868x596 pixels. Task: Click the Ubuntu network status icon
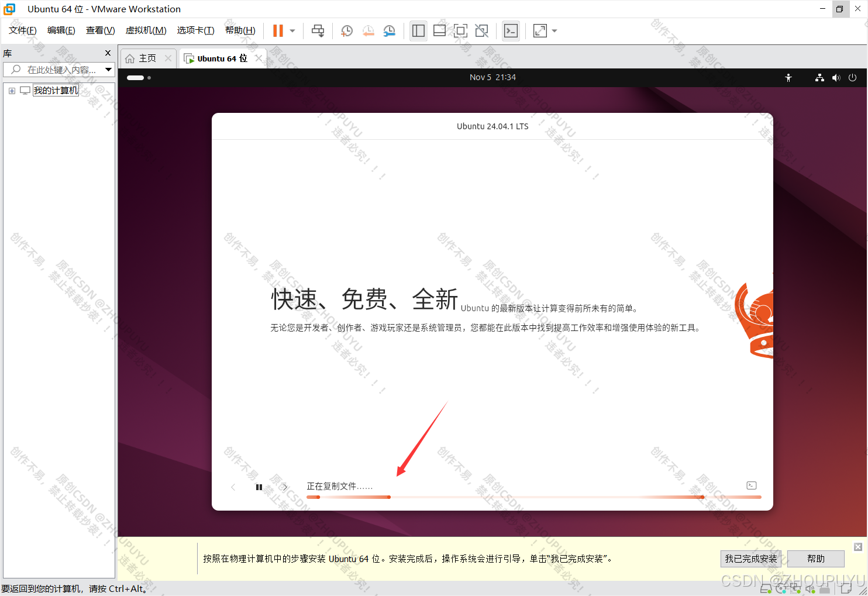coord(819,78)
